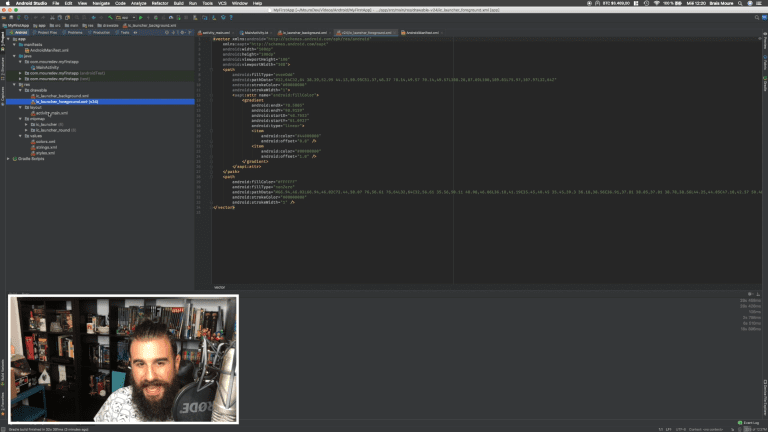Open the Build menu

(178, 3)
